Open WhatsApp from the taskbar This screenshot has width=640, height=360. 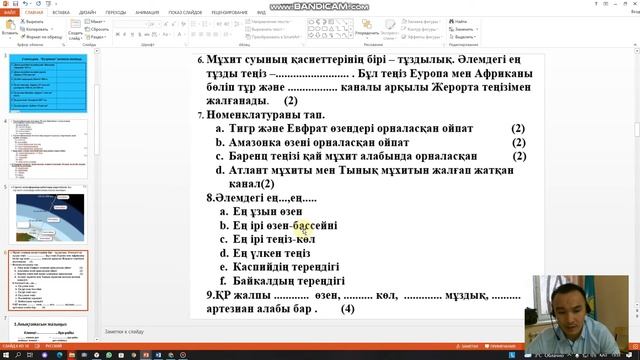coord(109,355)
